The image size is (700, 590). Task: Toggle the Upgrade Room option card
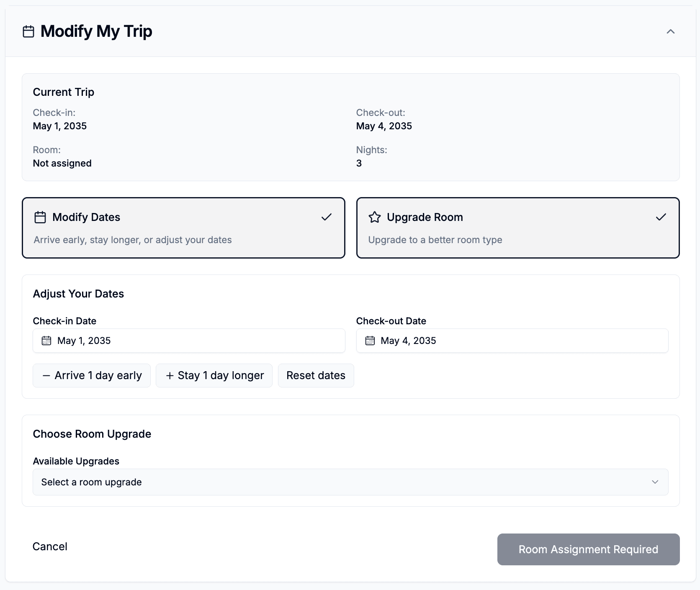point(517,228)
